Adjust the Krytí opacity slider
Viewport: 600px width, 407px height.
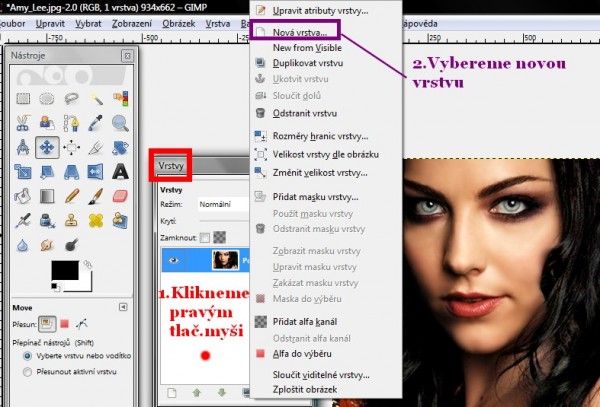[x=224, y=221]
